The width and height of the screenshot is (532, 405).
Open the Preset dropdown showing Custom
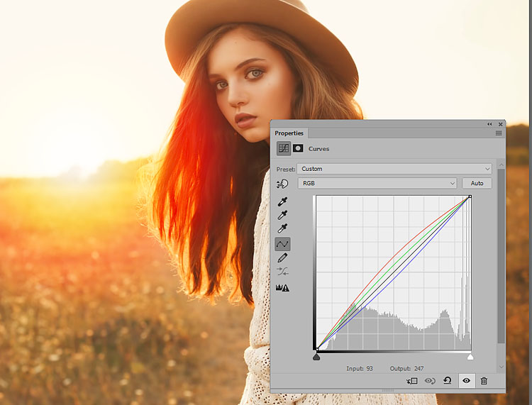(x=394, y=169)
